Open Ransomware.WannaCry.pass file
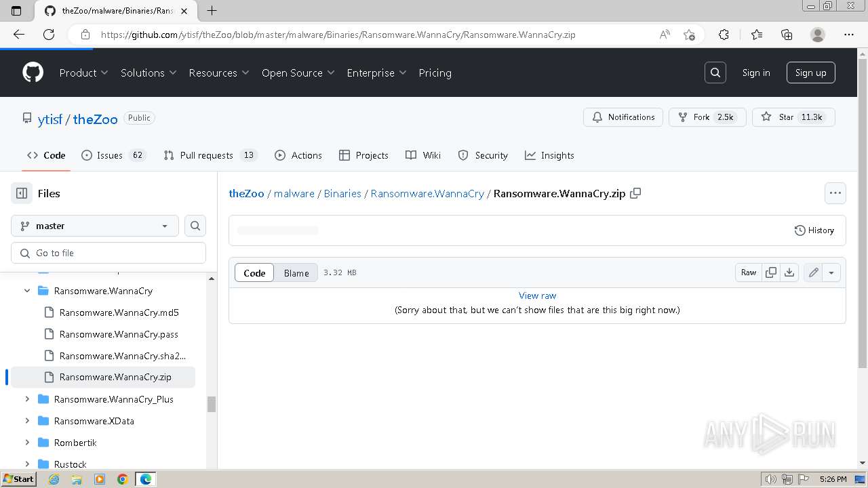The width and height of the screenshot is (868, 488). pyautogui.click(x=119, y=334)
